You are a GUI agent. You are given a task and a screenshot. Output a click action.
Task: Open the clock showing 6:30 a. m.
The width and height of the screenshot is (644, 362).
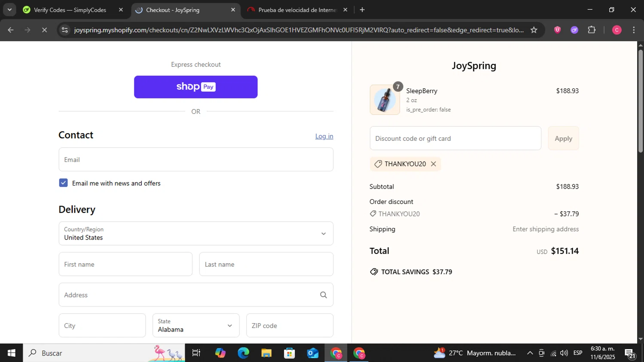(x=603, y=353)
